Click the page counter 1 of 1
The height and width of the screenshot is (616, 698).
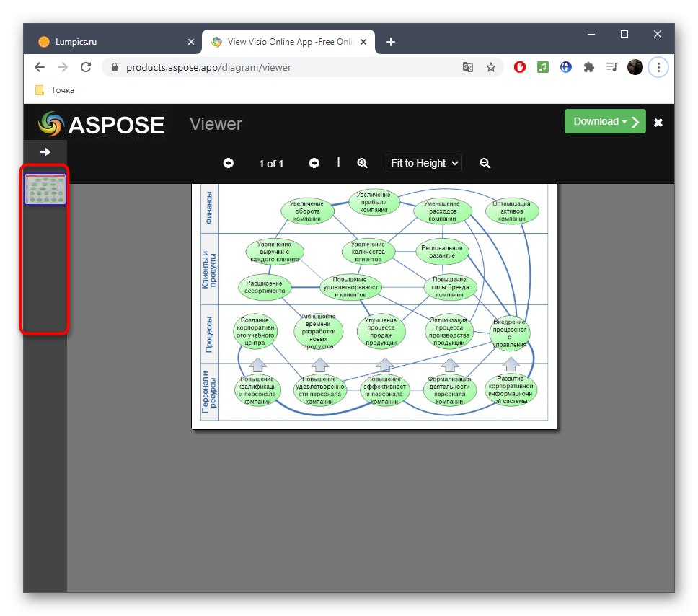point(271,164)
